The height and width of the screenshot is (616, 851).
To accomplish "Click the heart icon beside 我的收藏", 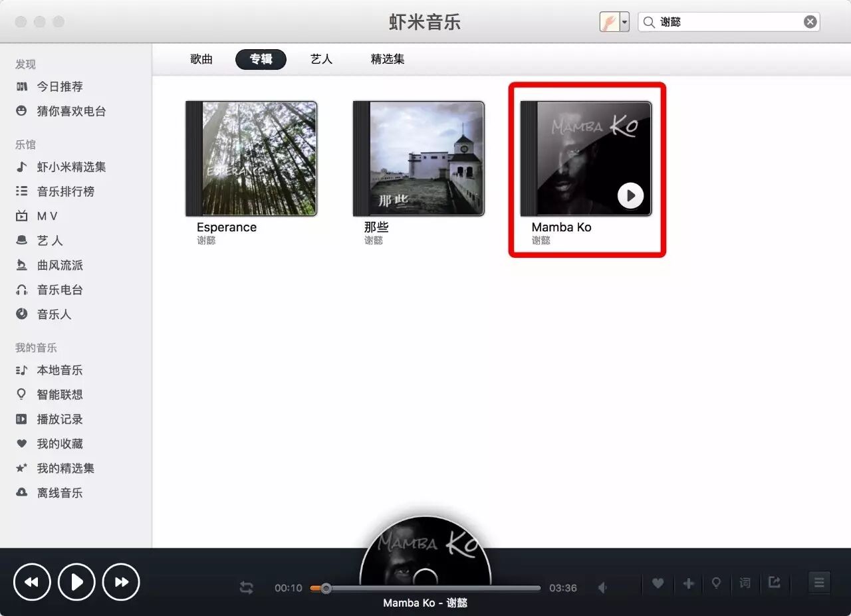I will 22,444.
